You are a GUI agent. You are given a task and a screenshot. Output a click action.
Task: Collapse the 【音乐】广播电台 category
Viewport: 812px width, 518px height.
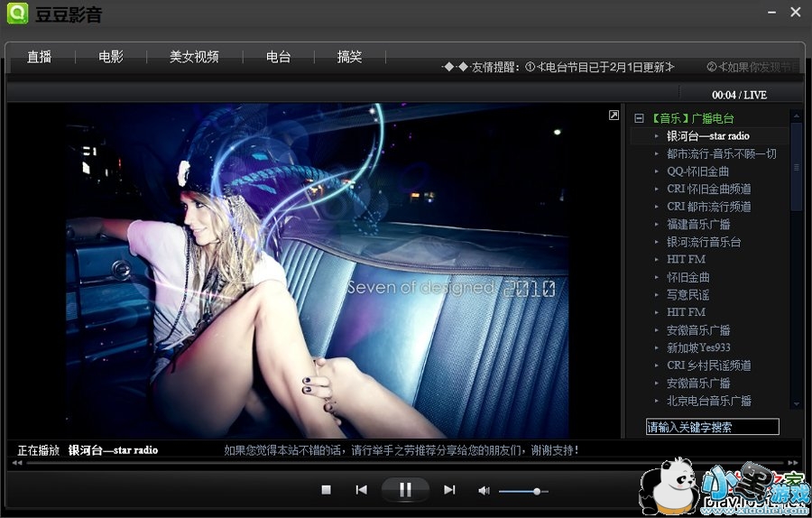coord(639,118)
